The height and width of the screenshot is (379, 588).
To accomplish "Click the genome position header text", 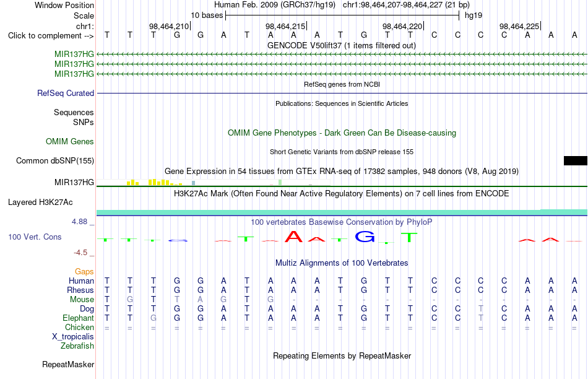I will coord(342,5).
